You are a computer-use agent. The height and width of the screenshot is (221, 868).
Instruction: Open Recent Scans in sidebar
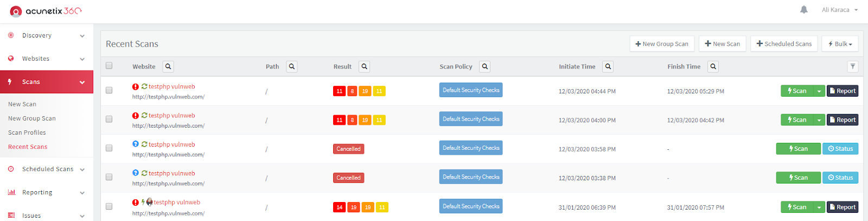28,147
